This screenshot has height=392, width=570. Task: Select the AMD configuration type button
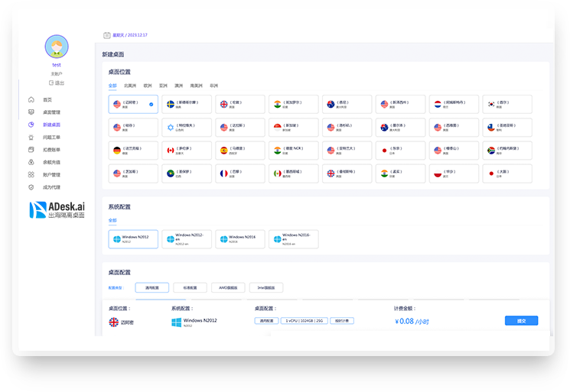point(228,288)
